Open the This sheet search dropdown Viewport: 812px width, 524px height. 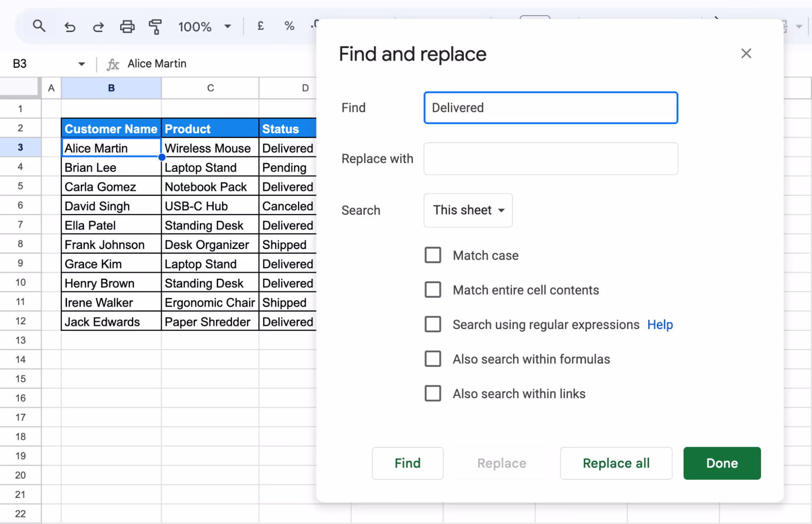(468, 210)
